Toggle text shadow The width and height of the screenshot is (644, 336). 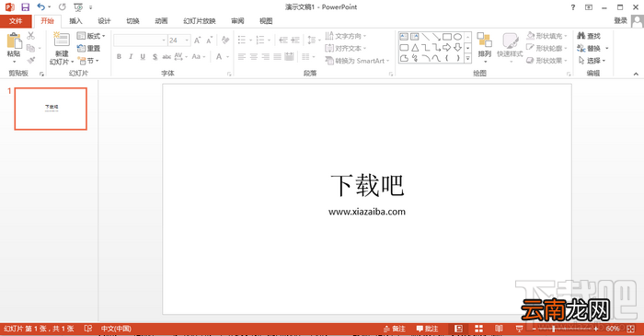click(x=155, y=57)
